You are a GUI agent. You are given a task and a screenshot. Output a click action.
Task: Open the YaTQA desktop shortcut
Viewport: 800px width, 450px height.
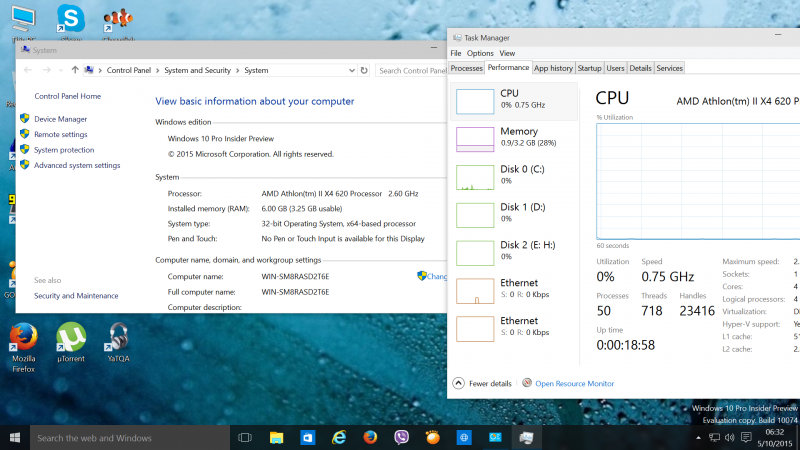pos(118,343)
